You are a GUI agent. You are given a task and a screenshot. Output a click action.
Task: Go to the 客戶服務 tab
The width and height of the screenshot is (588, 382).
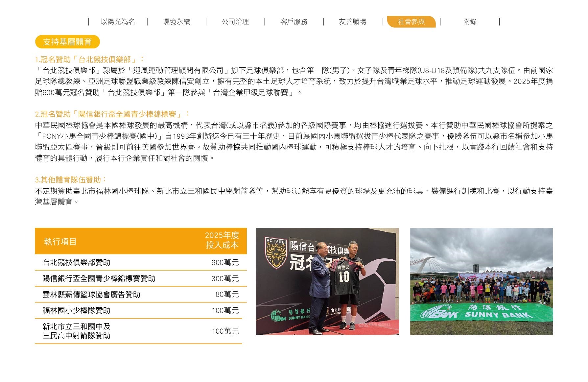tap(294, 22)
